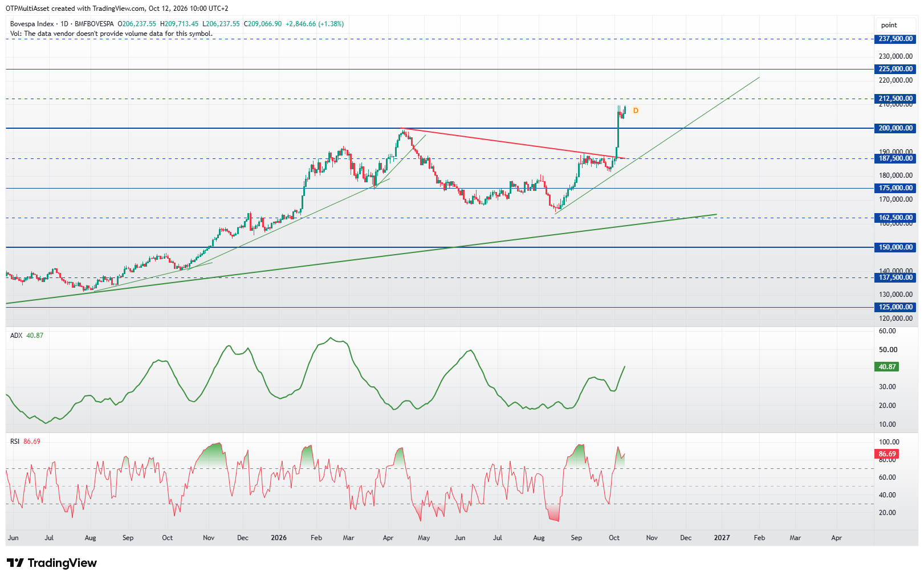The width and height of the screenshot is (924, 580).
Task: Click the BMFBOVESPA exchange label
Action: point(94,24)
